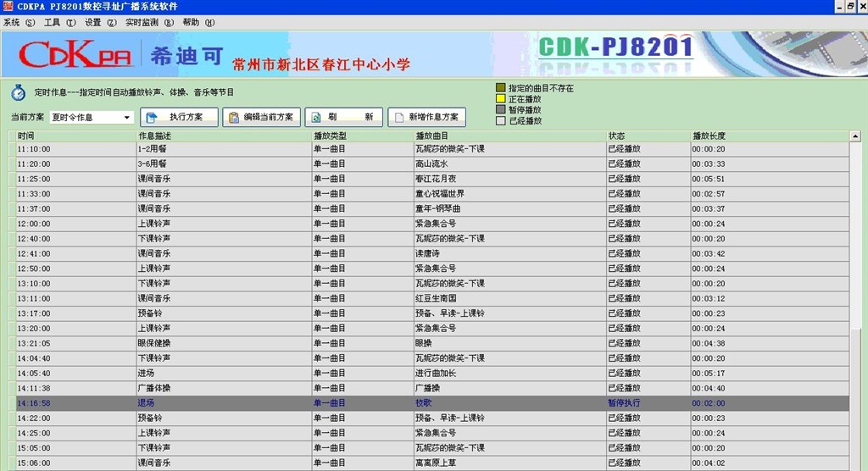Click the CDKPA logo in banner
The width and height of the screenshot is (868, 471).
[x=73, y=56]
